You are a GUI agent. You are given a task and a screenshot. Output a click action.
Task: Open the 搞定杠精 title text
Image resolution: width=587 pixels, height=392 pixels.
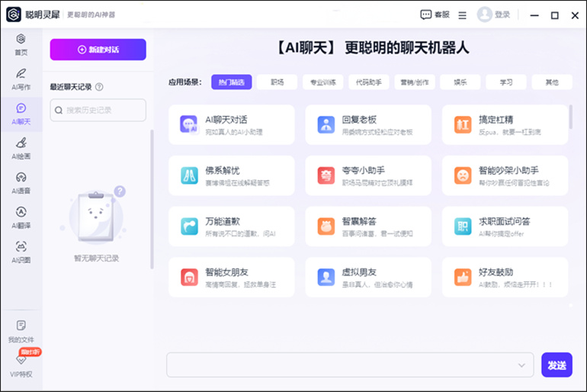(496, 120)
